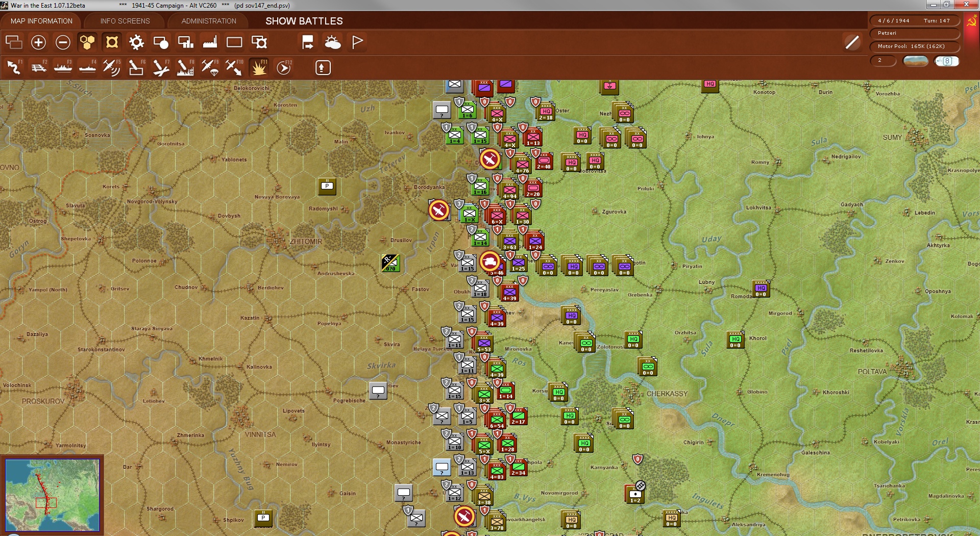The height and width of the screenshot is (536, 980).
Task: Open the INFO SCREENS tab
Action: pyautogui.click(x=125, y=21)
